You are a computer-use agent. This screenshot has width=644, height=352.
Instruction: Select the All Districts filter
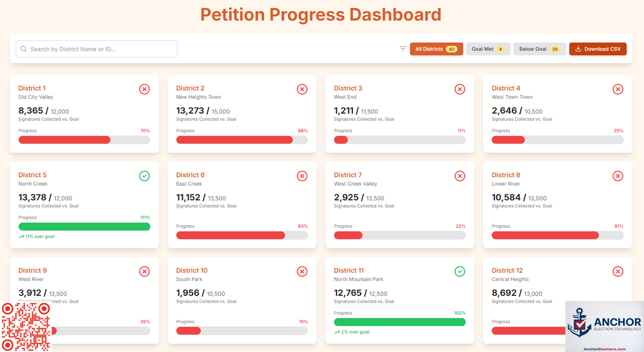(x=436, y=49)
